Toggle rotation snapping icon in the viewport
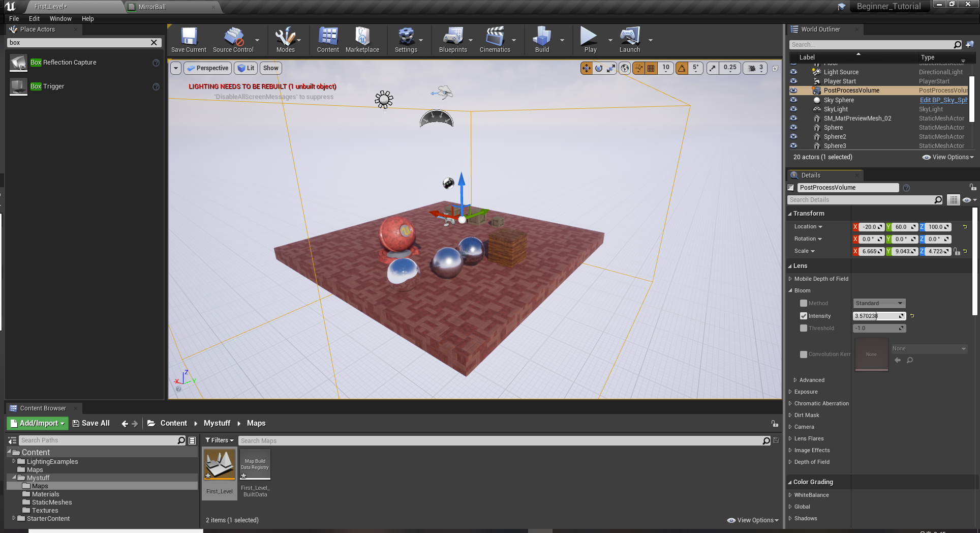This screenshot has height=533, width=980. point(682,68)
